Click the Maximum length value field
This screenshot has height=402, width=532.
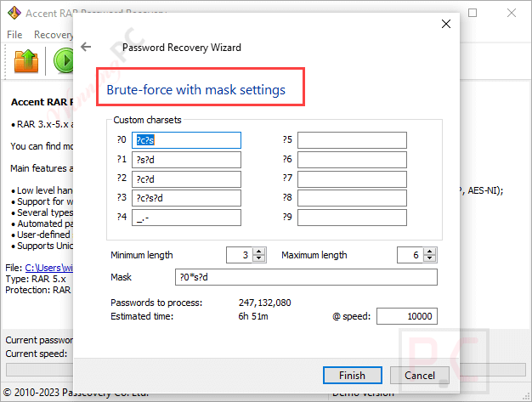(x=410, y=255)
